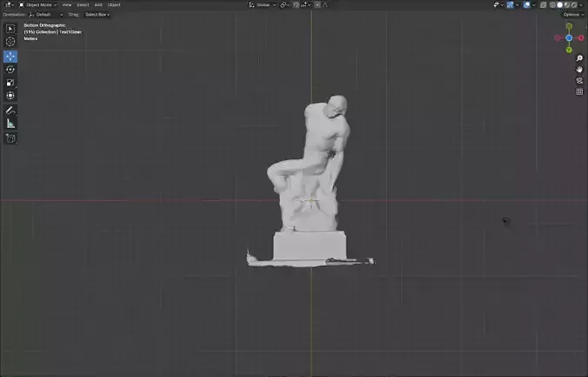This screenshot has height=377, width=588.
Task: Toggle the camera view icon
Action: (x=579, y=80)
